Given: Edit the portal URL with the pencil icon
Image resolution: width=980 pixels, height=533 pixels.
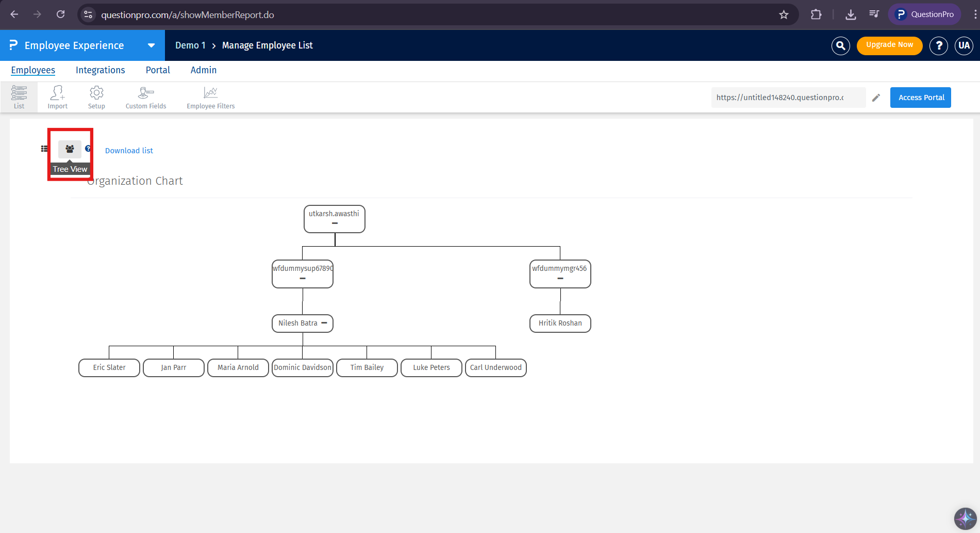Looking at the screenshot, I should (x=876, y=97).
